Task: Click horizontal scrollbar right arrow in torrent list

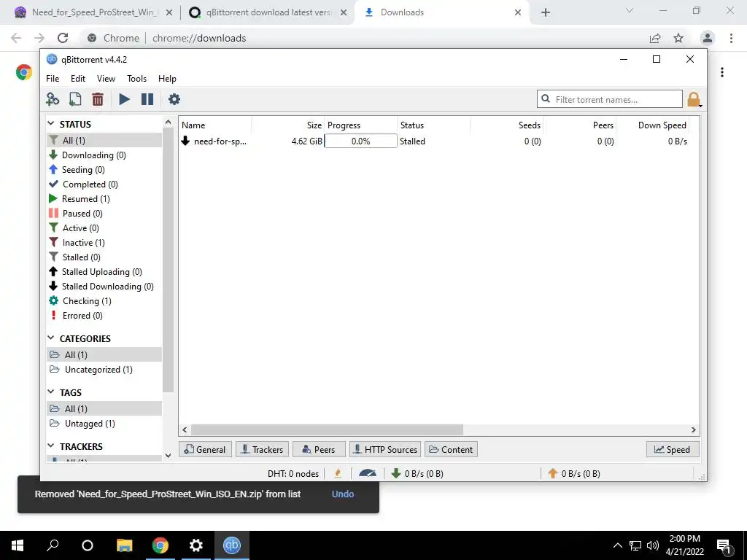Action: 694,429
